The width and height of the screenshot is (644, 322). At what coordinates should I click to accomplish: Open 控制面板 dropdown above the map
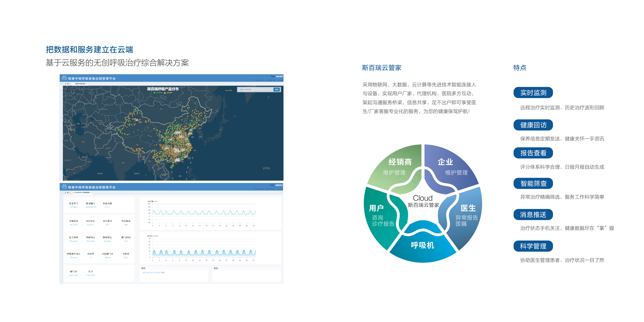pyautogui.click(x=270, y=80)
